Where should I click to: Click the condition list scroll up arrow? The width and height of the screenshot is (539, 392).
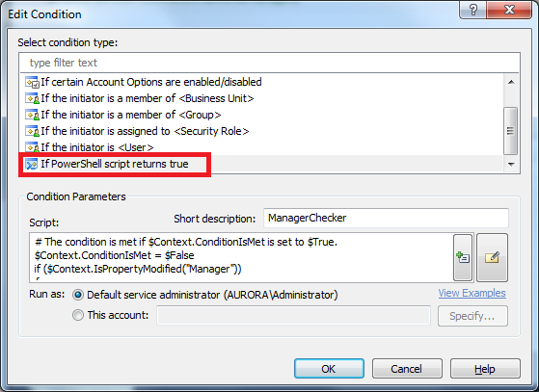(511, 82)
